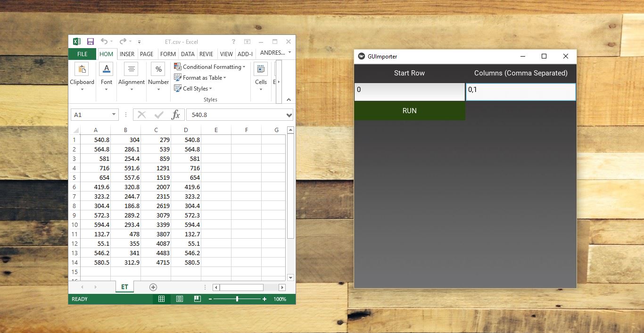
Task: Open Ribbon Display Options in Excel
Action: coord(247,42)
